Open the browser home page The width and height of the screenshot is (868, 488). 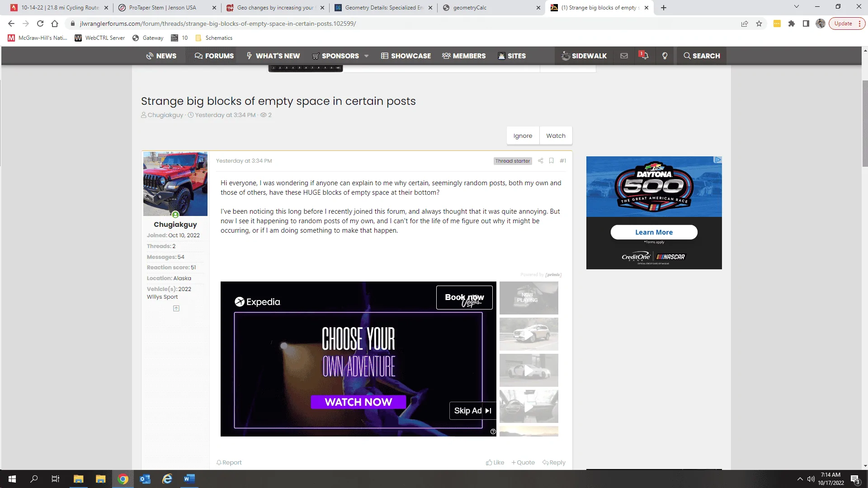click(x=55, y=23)
